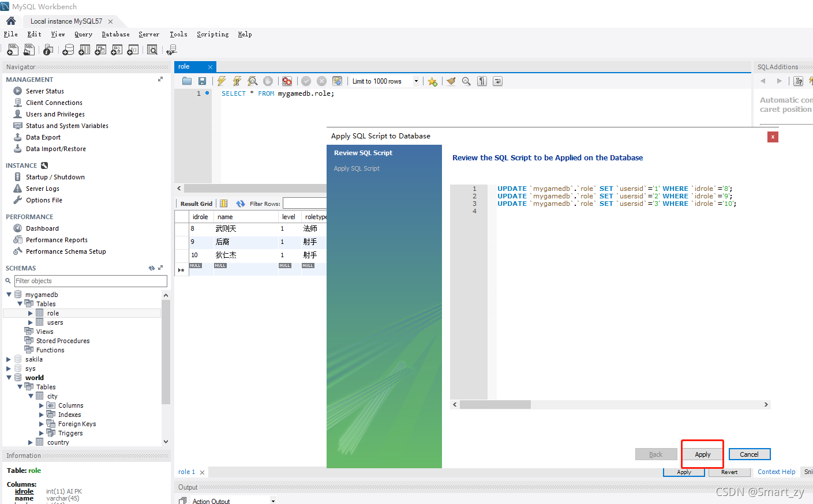The image size is (813, 504).
Task: Click Revert below the result grid
Action: coord(729,472)
